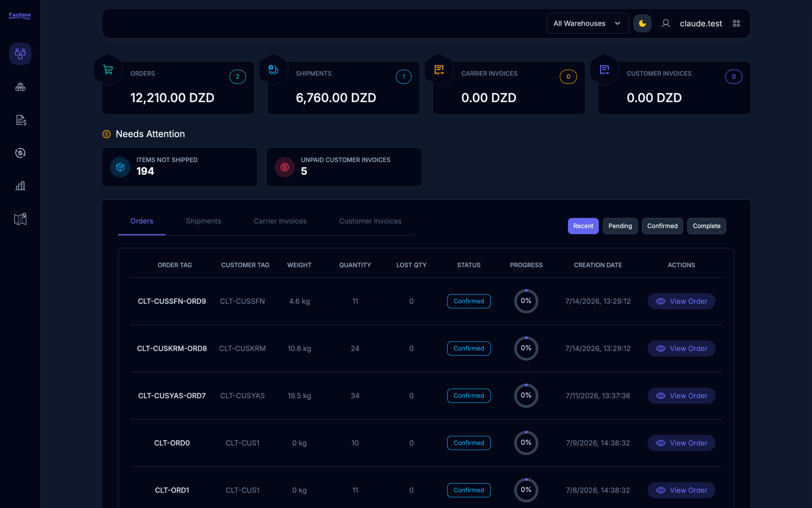Image resolution: width=812 pixels, height=508 pixels.
Task: Open the All Warehouses dropdown
Action: [588, 24]
